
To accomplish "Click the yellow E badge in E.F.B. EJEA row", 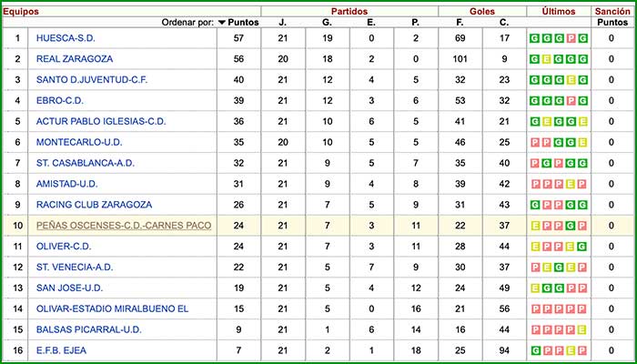I will (571, 350).
